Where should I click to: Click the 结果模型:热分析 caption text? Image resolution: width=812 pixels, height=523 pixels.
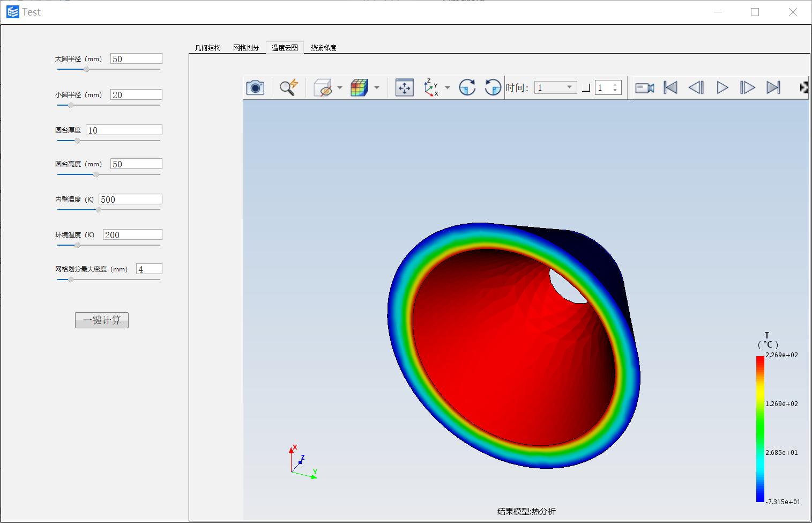click(526, 512)
